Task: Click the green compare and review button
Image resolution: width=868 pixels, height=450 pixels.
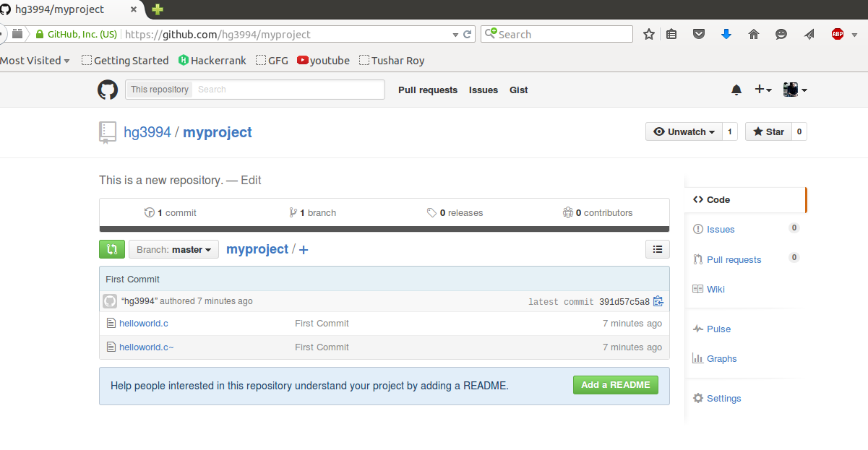Action: tap(112, 249)
